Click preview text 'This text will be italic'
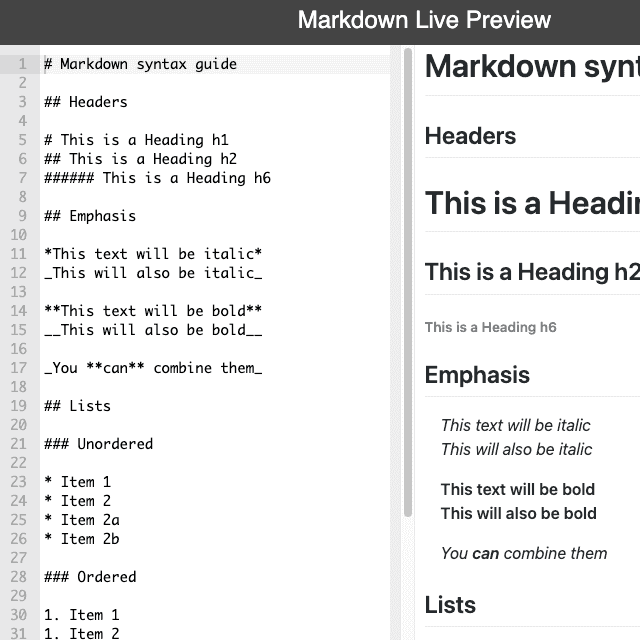The width and height of the screenshot is (640, 640). 516,425
